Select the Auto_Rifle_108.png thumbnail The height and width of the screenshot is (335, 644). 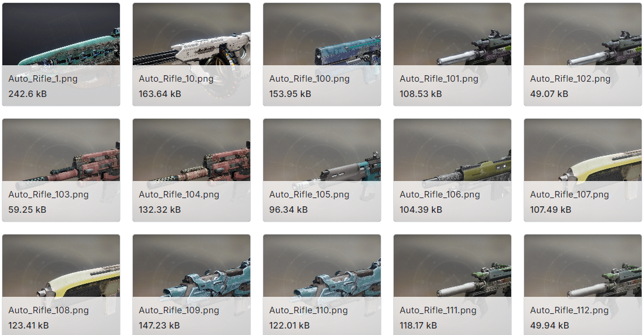click(61, 285)
